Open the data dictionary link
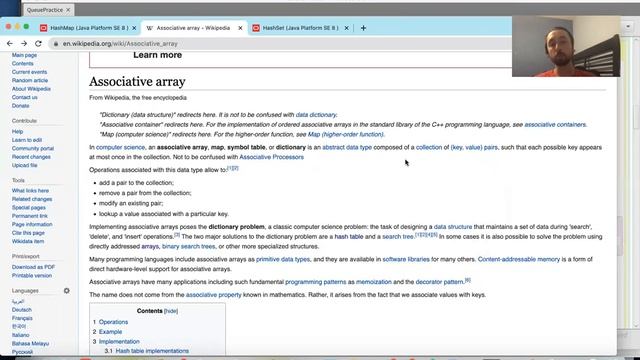 click(x=316, y=115)
